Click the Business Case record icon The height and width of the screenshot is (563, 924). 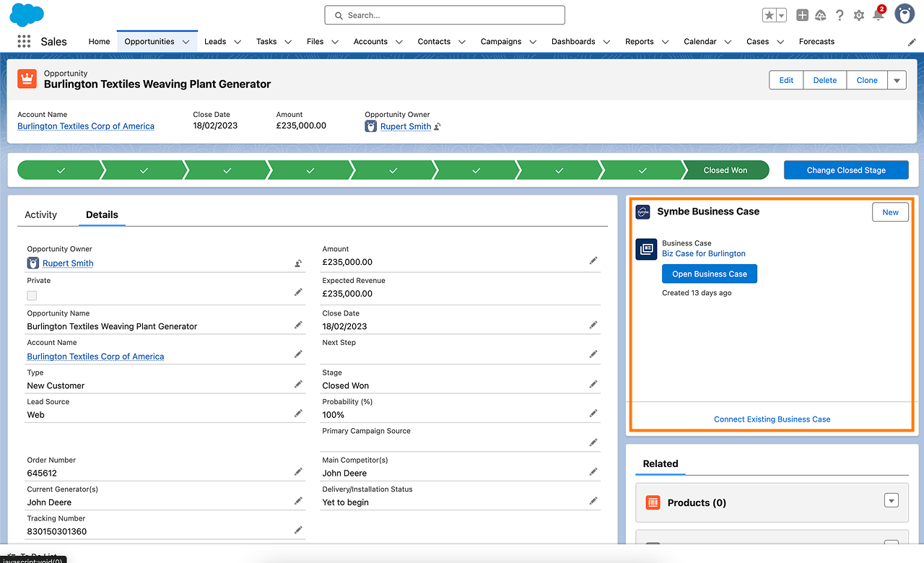click(646, 249)
